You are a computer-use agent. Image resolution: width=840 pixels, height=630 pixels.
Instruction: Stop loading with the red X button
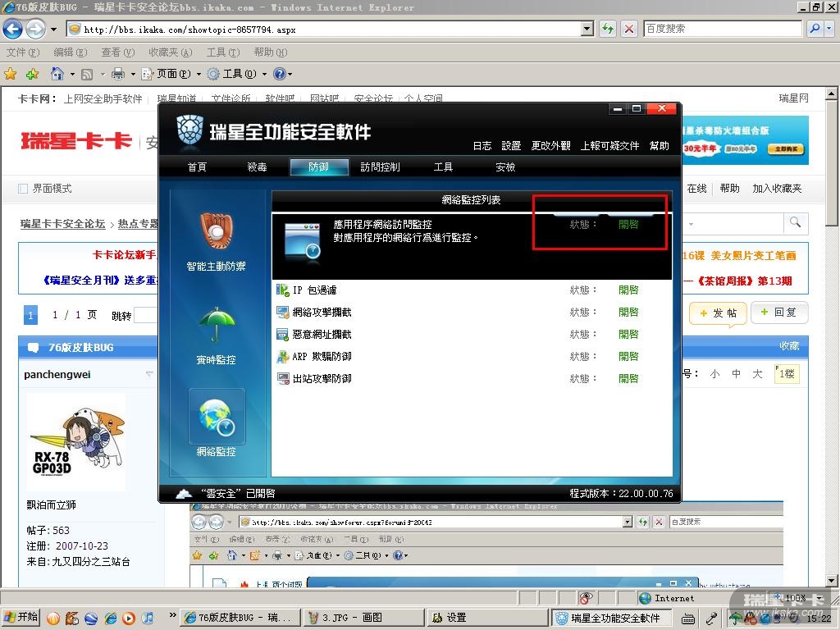(x=629, y=29)
